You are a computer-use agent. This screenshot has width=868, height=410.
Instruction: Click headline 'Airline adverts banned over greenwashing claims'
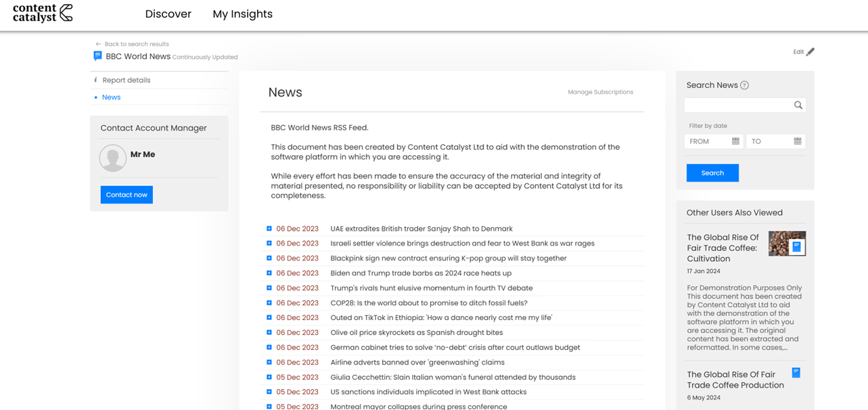coord(417,363)
